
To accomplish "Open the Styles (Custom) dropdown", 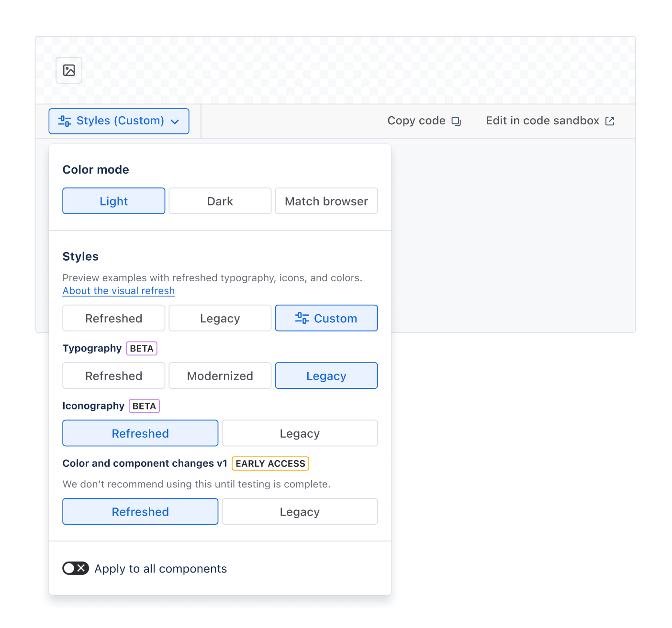I will [x=119, y=121].
